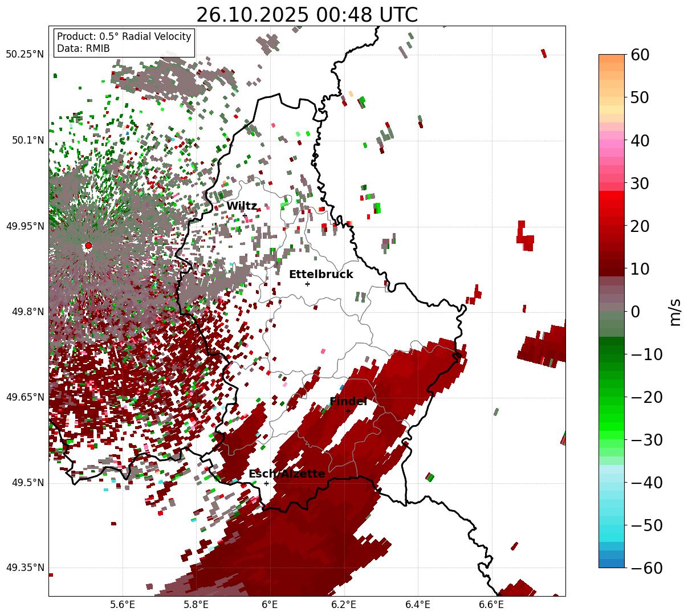688x616 pixels.
Task: Click the colorbar label 0
Action: pyautogui.click(x=635, y=312)
